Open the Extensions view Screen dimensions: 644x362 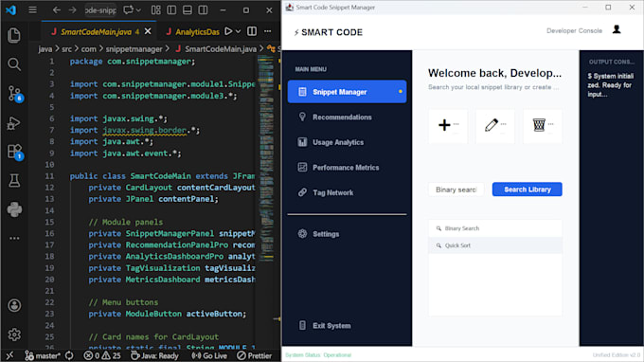15,152
